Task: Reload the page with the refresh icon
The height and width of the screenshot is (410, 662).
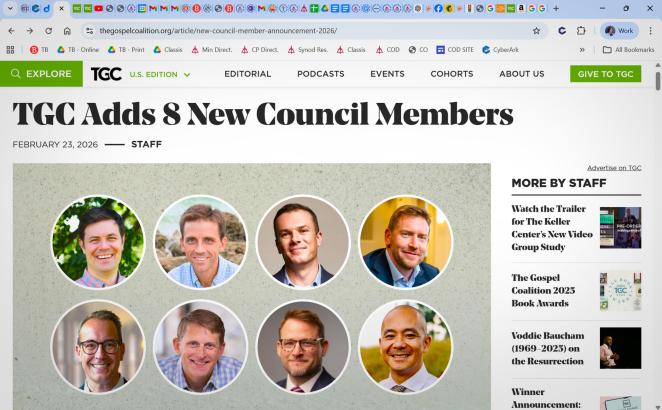Action: coord(49,31)
